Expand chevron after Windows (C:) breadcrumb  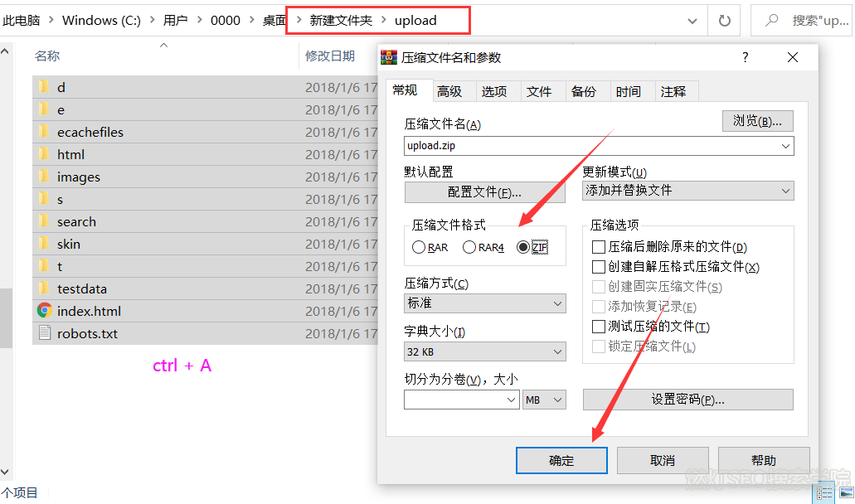click(x=152, y=20)
